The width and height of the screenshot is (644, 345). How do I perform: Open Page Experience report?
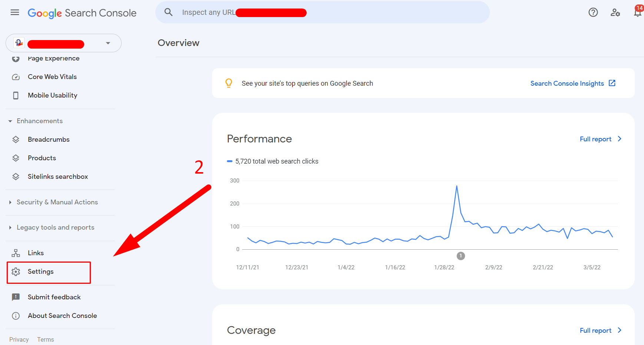click(x=53, y=58)
